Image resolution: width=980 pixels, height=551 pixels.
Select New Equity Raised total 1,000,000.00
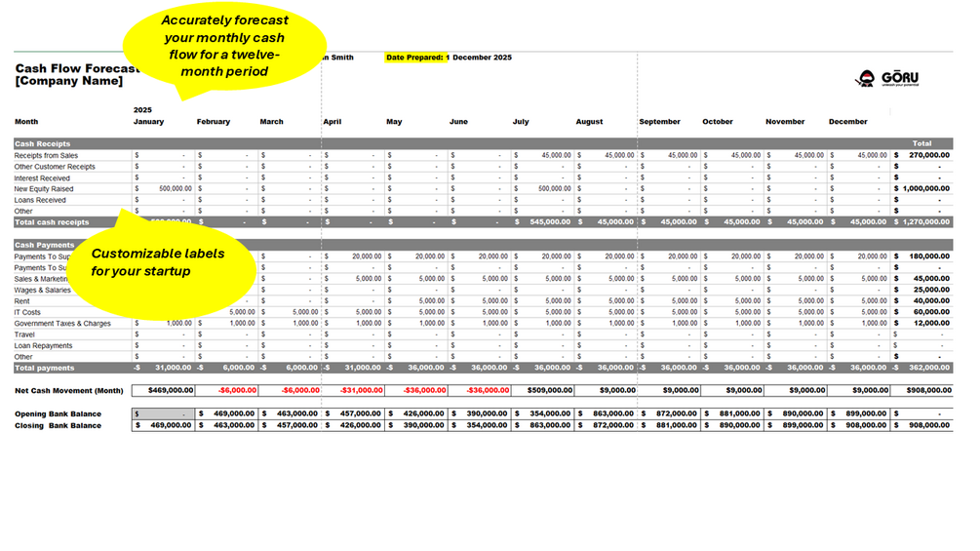coord(922,188)
